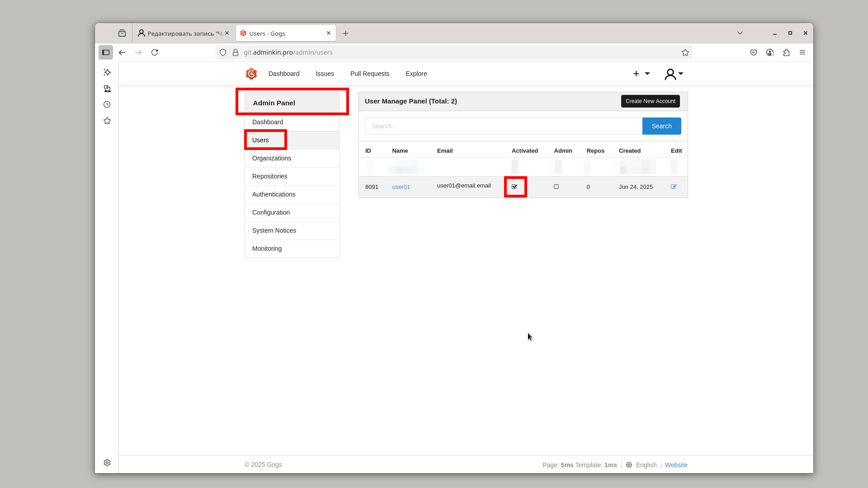
Task: Click the Create New Account button
Action: pos(650,101)
